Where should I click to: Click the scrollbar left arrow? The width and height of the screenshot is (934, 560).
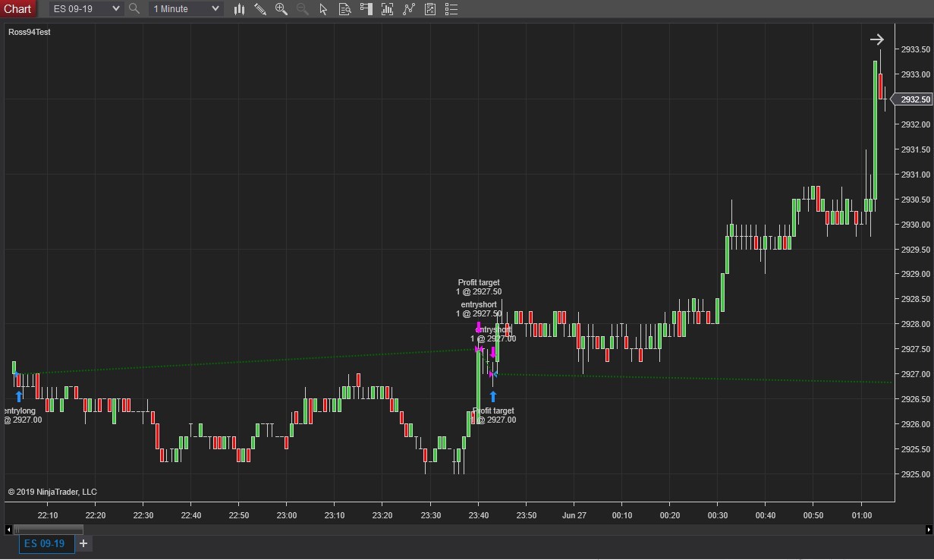click(x=8, y=530)
